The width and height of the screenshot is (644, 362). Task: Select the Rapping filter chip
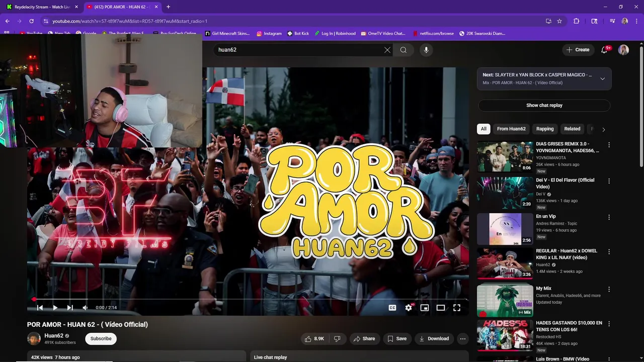[x=545, y=129]
